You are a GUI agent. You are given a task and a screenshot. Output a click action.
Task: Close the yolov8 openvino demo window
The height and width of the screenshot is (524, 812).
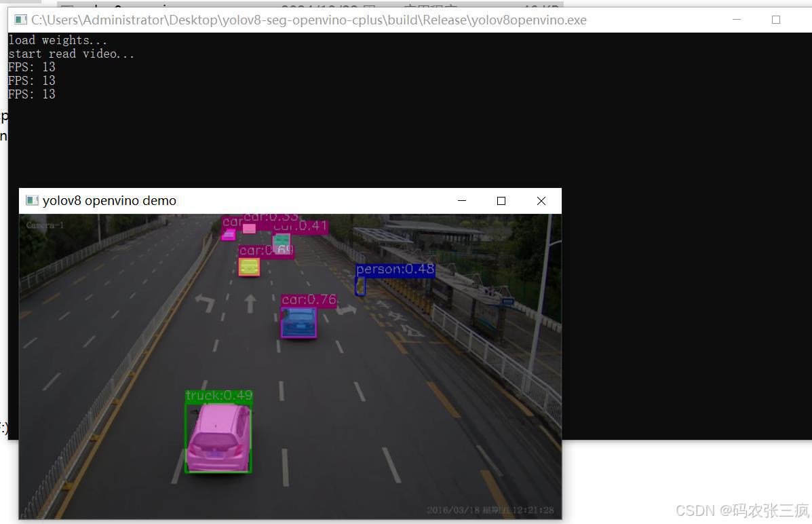(x=541, y=201)
